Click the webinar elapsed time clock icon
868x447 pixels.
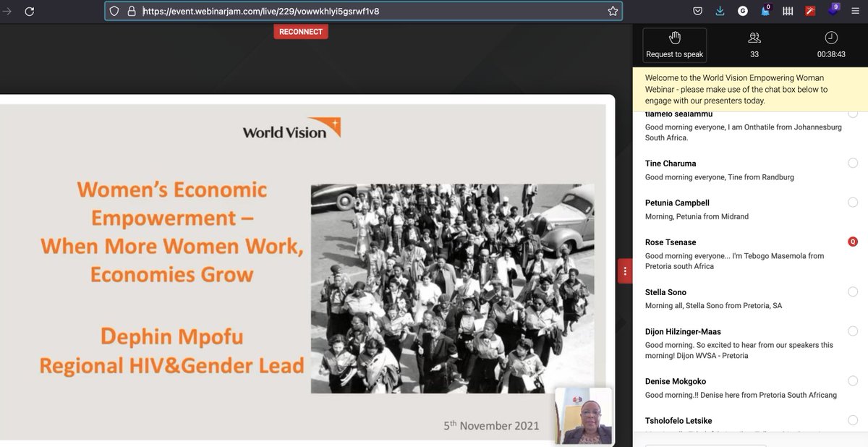(831, 38)
